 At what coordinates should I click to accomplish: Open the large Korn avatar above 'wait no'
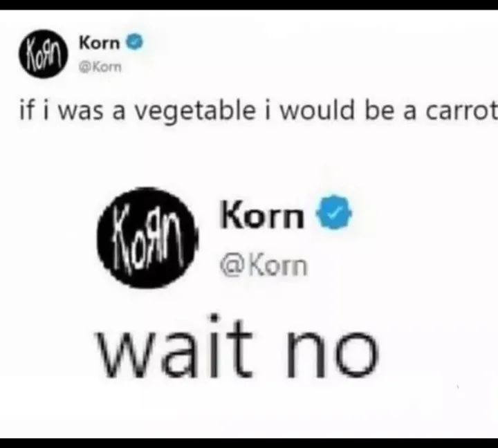[x=147, y=238]
